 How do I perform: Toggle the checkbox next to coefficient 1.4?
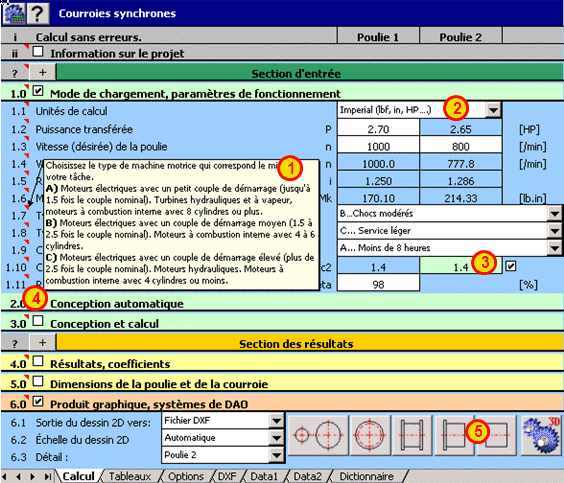pyautogui.click(x=510, y=266)
